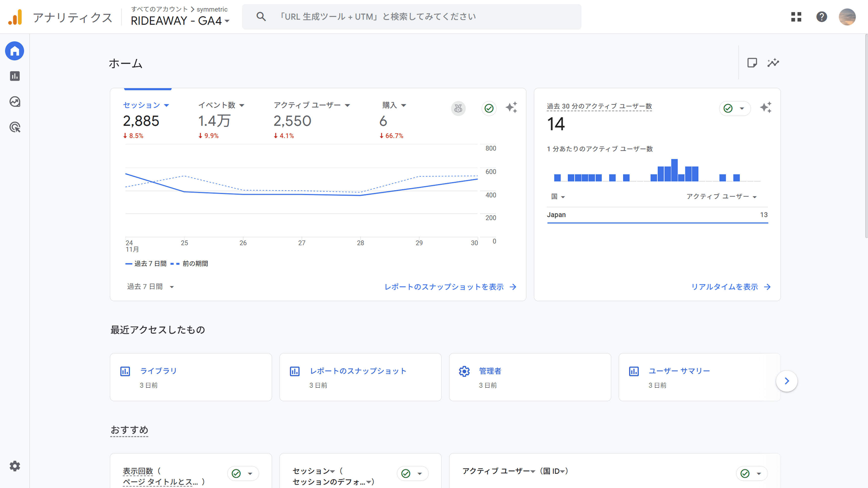The height and width of the screenshot is (488, 868).
Task: Click the Google apps grid icon
Action: [796, 17]
